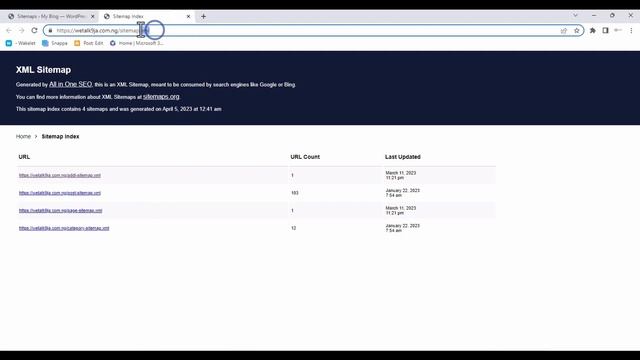The width and height of the screenshot is (640, 360).
Task: Open the addl-sitemap.xml link
Action: 60,175
